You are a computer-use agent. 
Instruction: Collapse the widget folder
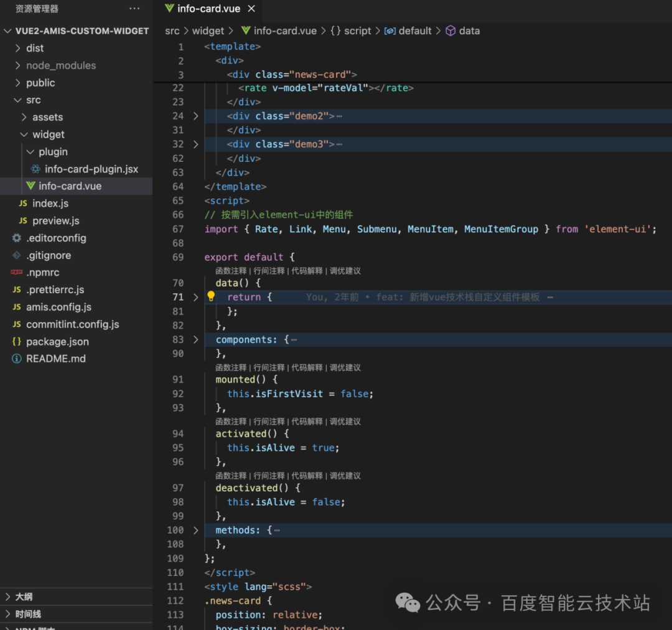pos(24,134)
